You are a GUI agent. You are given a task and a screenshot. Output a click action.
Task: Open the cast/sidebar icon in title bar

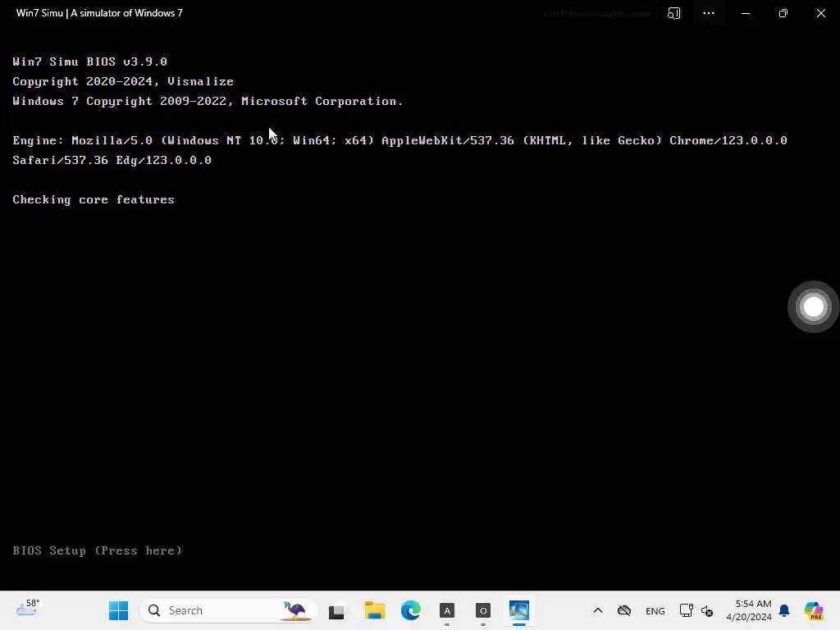[x=674, y=13]
